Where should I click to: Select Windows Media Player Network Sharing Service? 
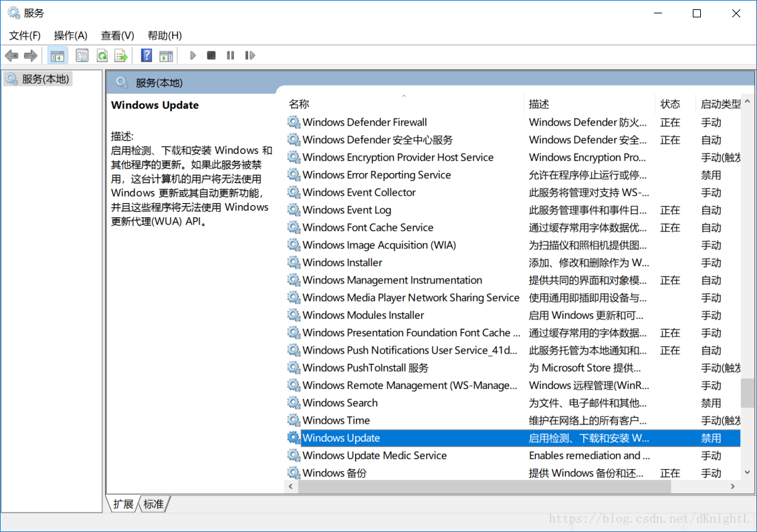click(x=513, y=297)
